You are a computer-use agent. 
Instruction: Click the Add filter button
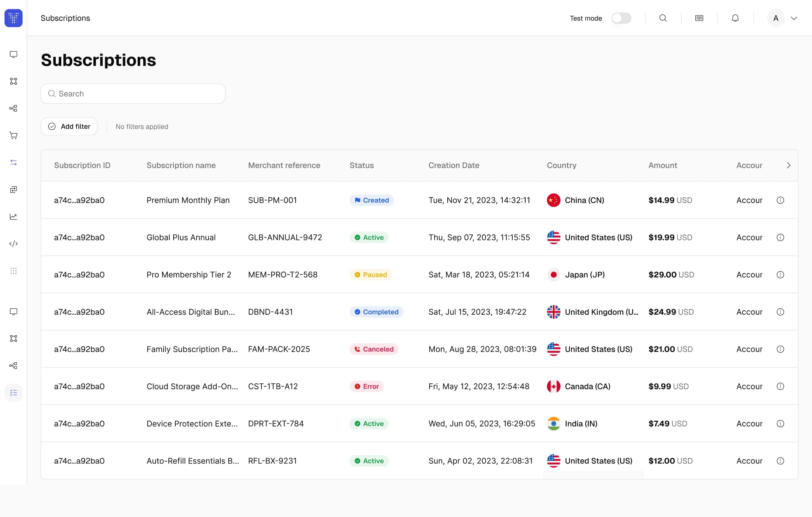coord(69,126)
